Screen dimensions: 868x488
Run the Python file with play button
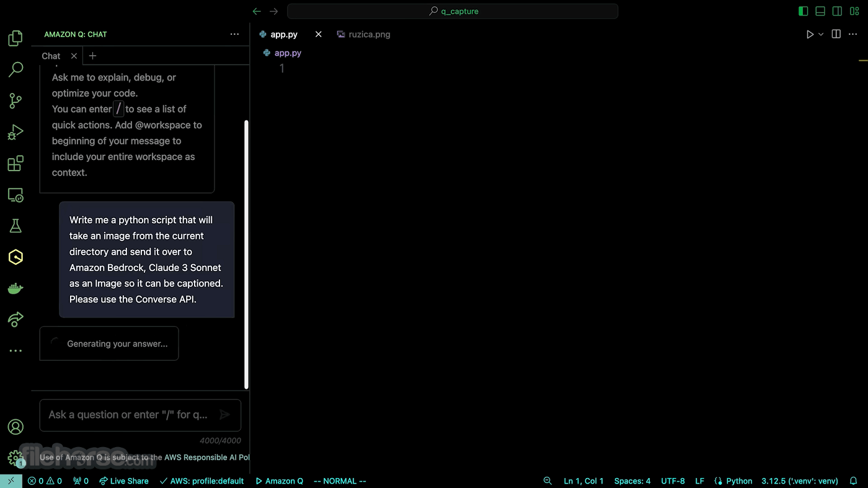[x=810, y=35]
